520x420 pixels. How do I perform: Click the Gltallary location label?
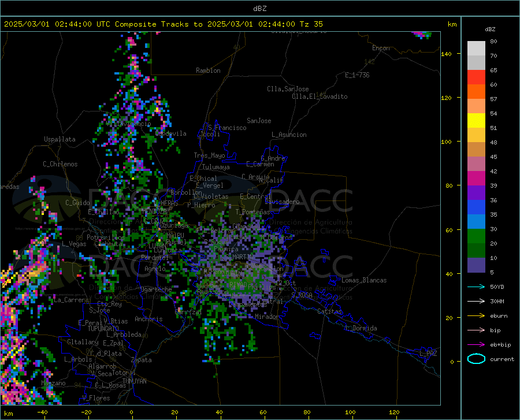coord(83,342)
